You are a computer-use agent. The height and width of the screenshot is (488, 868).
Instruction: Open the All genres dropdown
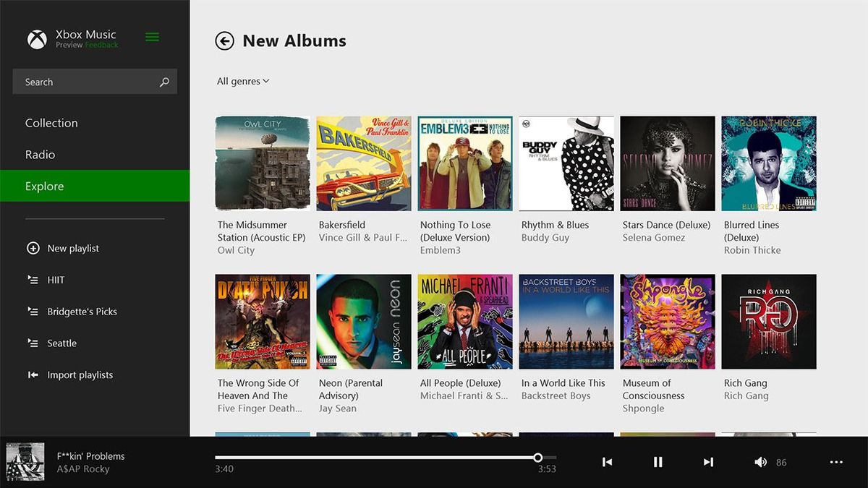click(x=243, y=81)
